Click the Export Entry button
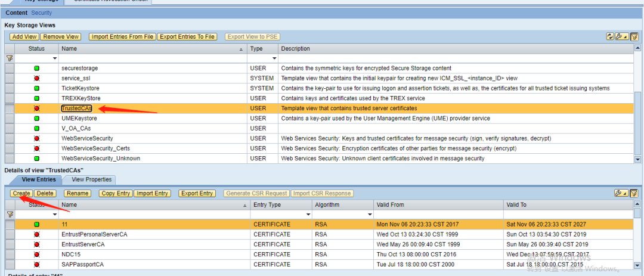644x276 pixels. click(197, 193)
